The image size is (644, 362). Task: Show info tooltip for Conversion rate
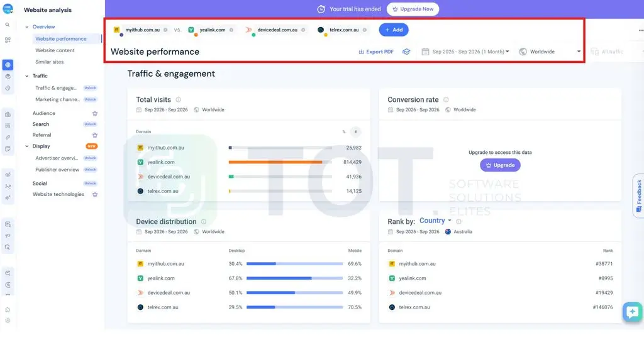point(446,100)
